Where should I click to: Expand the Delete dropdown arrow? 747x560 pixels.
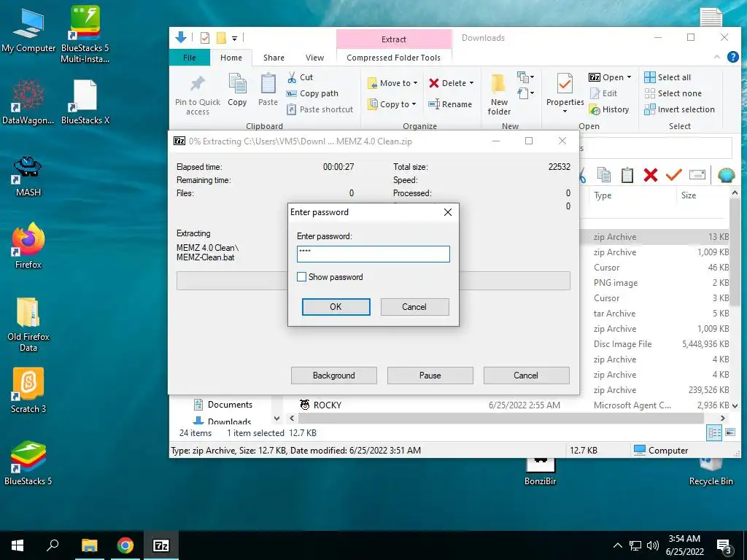click(x=471, y=83)
